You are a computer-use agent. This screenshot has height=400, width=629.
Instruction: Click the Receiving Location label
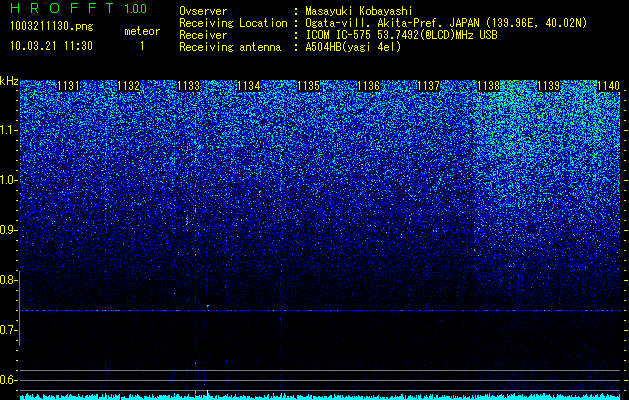click(233, 23)
